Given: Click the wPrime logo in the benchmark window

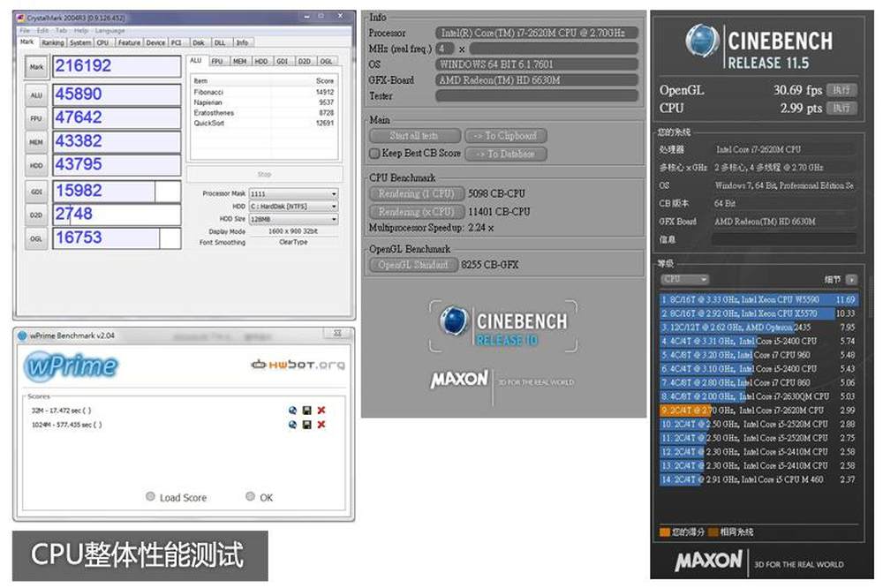Looking at the screenshot, I should (x=71, y=366).
